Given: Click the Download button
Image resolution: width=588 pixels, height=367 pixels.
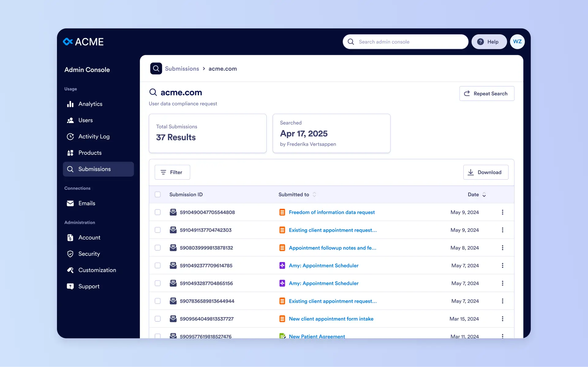Looking at the screenshot, I should pos(485,172).
